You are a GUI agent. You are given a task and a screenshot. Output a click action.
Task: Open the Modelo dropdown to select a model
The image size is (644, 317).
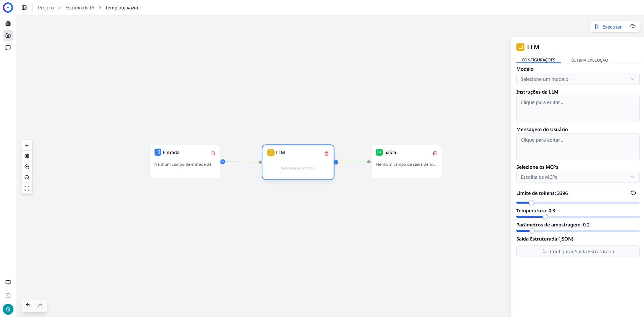pos(577,79)
